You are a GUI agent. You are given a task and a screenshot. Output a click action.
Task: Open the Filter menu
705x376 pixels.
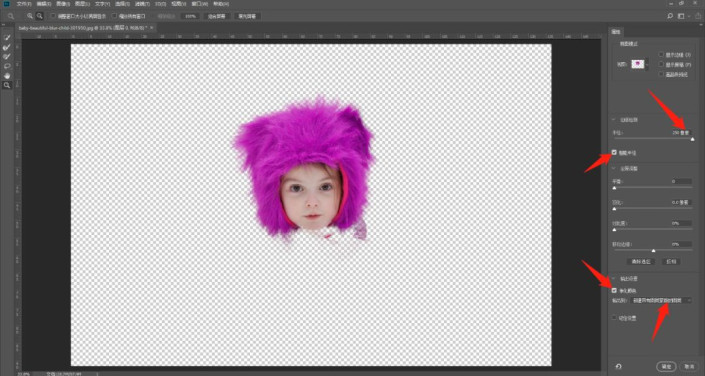click(x=143, y=4)
